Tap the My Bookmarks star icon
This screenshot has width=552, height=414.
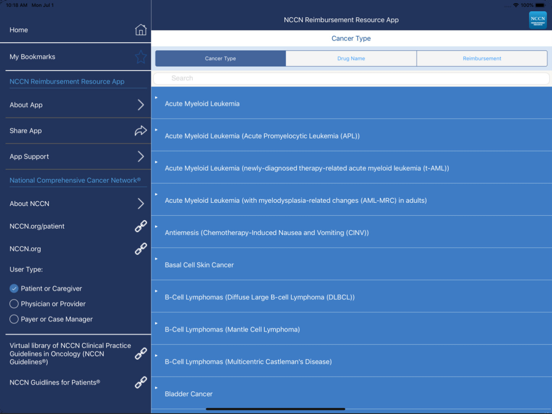pyautogui.click(x=141, y=57)
